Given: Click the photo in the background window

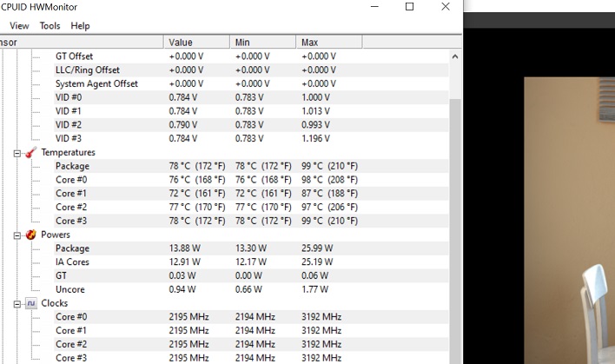Looking at the screenshot, I should pyautogui.click(x=570, y=221).
